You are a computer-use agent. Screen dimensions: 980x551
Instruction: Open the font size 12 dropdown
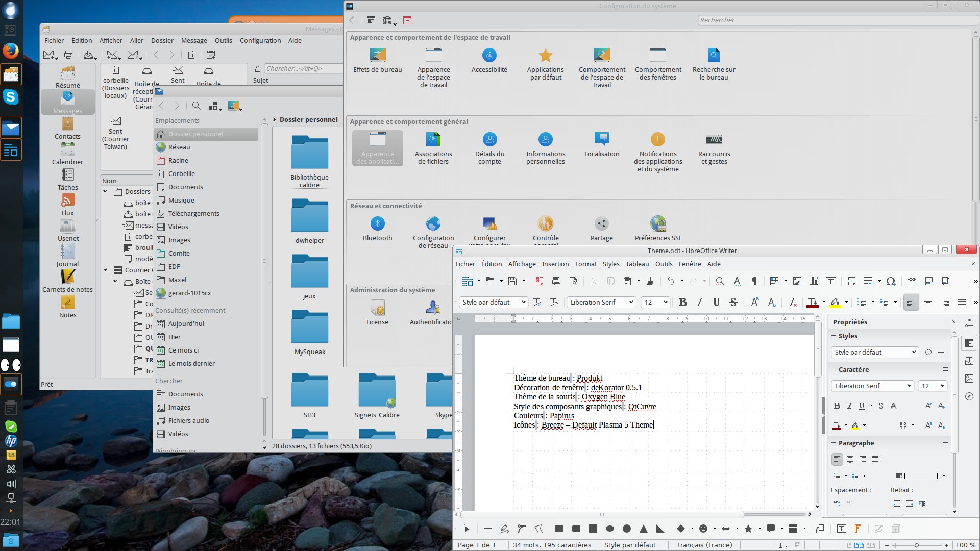(x=666, y=303)
